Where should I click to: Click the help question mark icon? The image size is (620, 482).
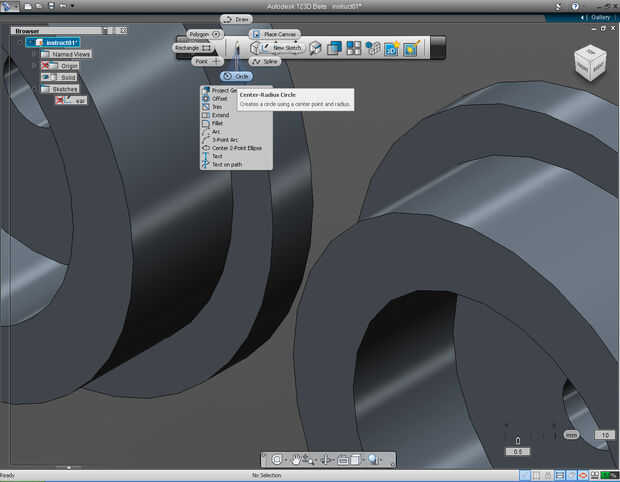(x=573, y=5)
